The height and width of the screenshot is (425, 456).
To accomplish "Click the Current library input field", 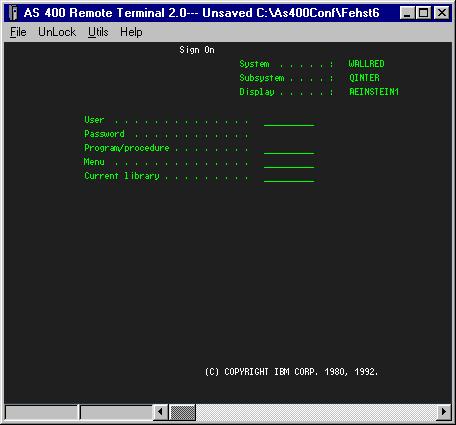I will pyautogui.click(x=289, y=176).
